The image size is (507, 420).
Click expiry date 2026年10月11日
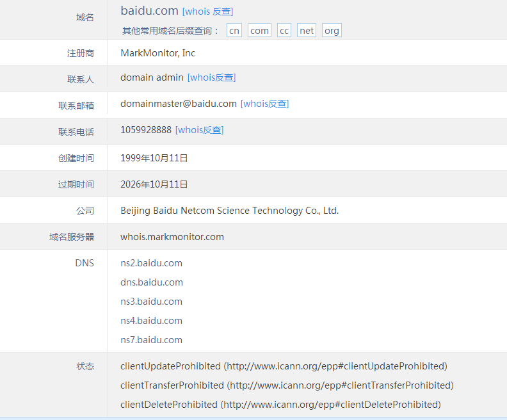[154, 184]
